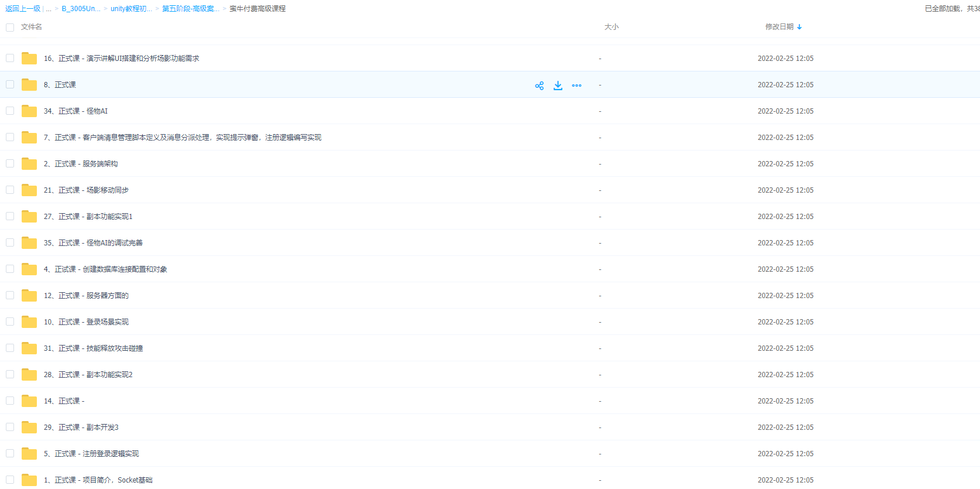Open folder "4、正试课 - 创建数据库连接配置和对象"

(x=105, y=269)
